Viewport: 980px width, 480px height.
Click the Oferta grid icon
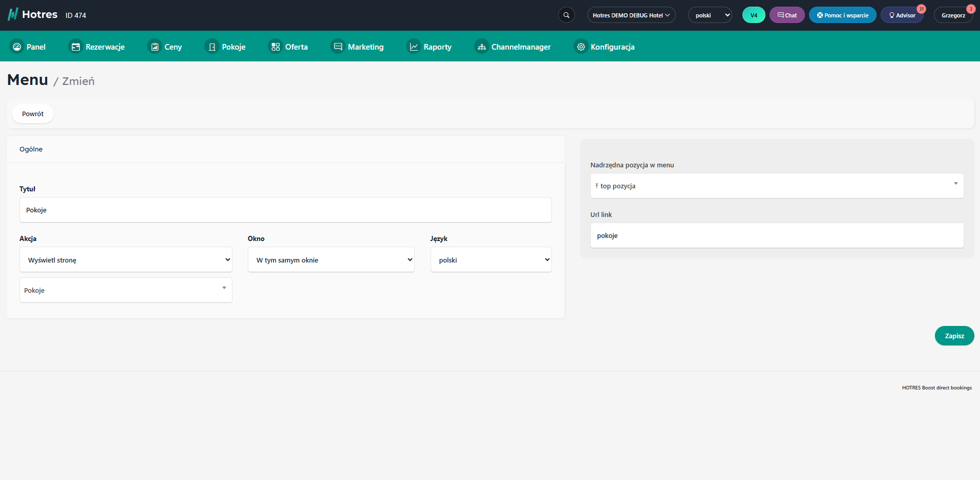coord(275,47)
